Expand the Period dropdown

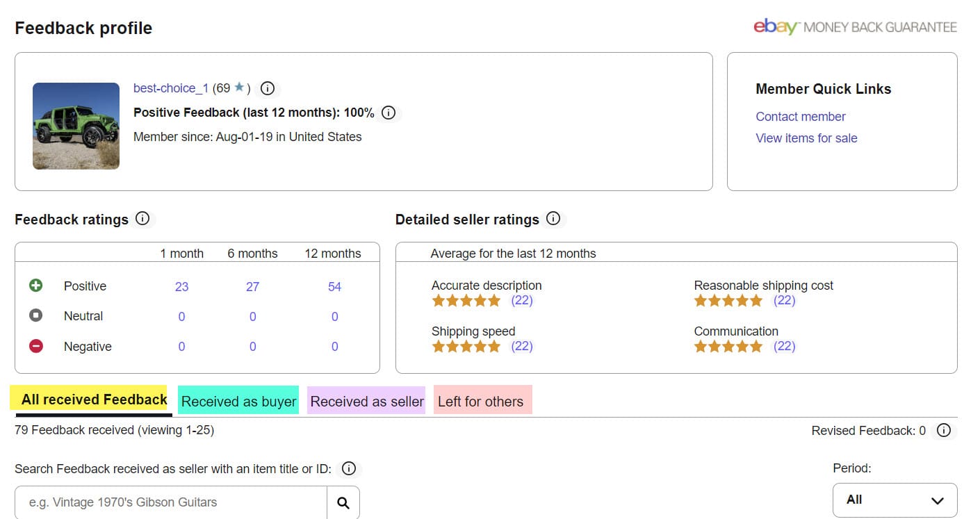895,500
